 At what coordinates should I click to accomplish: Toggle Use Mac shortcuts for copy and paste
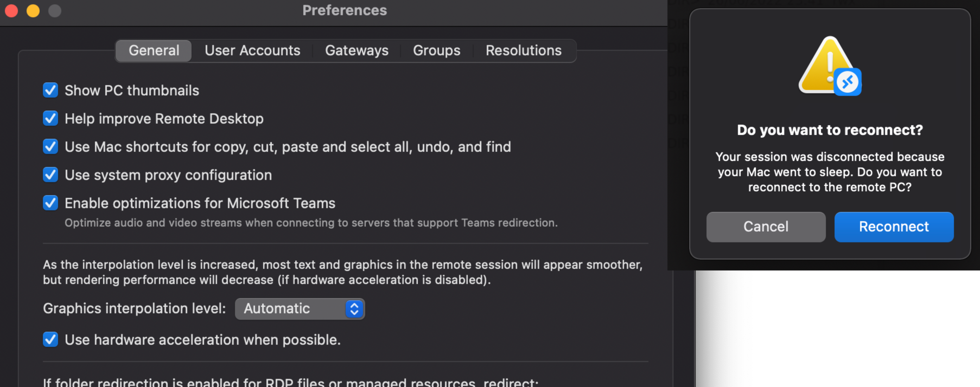pos(50,146)
